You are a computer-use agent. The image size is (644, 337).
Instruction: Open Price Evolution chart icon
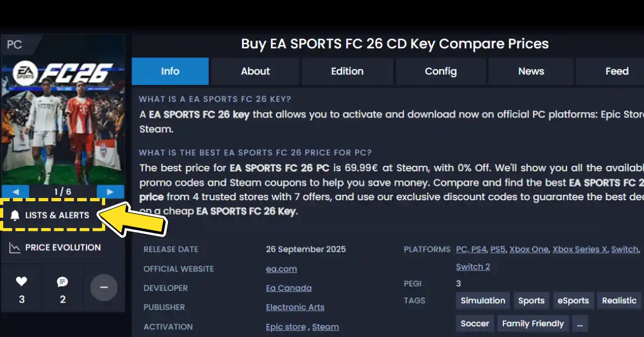click(15, 247)
